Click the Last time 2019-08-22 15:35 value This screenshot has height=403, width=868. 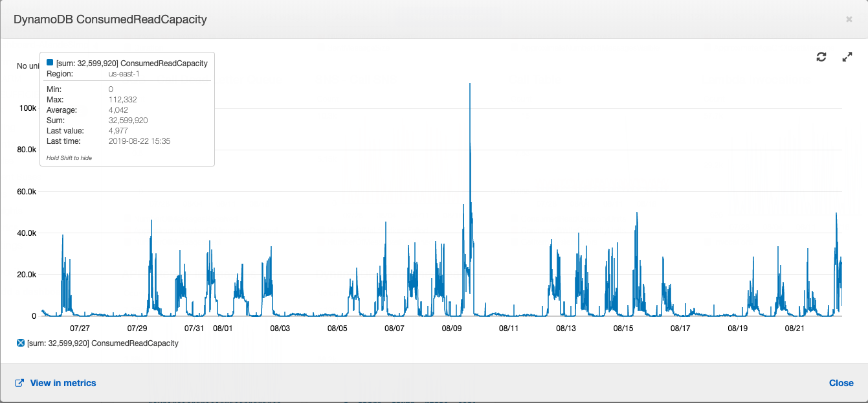pyautogui.click(x=140, y=141)
